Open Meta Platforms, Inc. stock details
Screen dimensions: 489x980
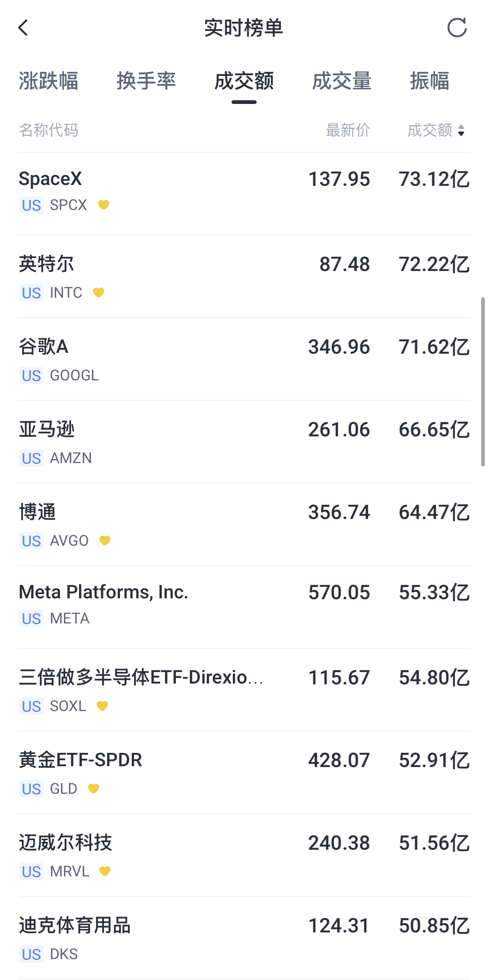[244, 607]
